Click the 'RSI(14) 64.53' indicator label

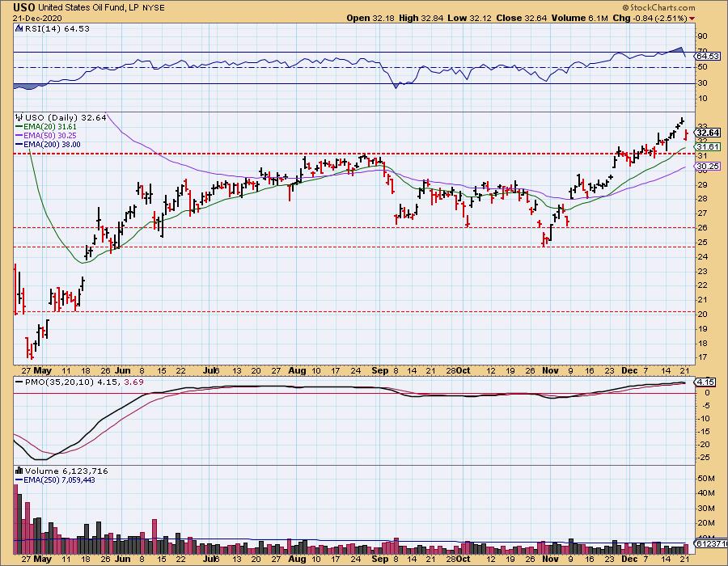coord(57,28)
